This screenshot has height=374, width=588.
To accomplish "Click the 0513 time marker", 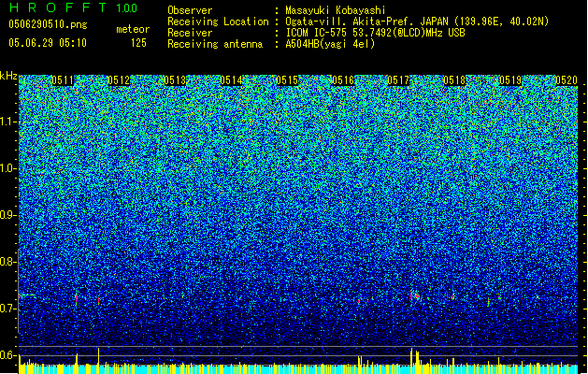I will (x=175, y=80).
